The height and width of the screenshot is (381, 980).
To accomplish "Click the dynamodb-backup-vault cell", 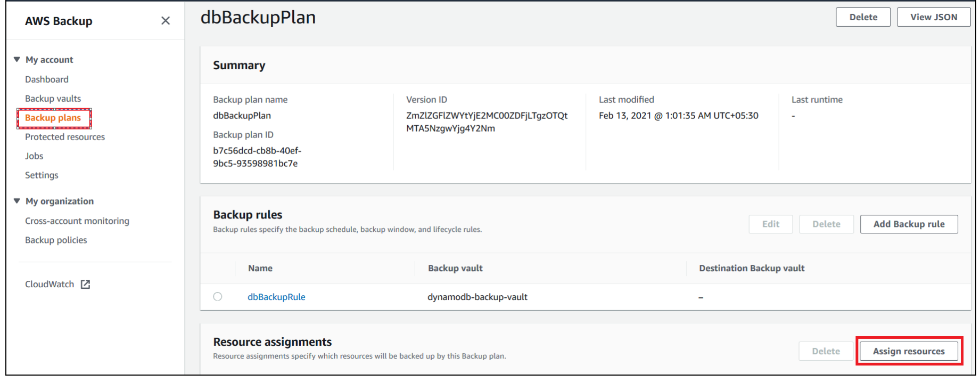I will click(477, 297).
